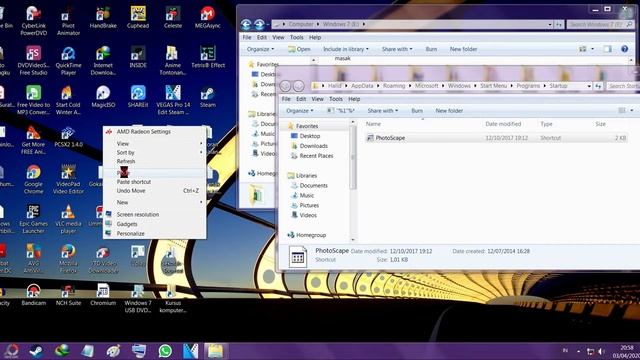Click the volume icon in system tray

[x=602, y=351]
